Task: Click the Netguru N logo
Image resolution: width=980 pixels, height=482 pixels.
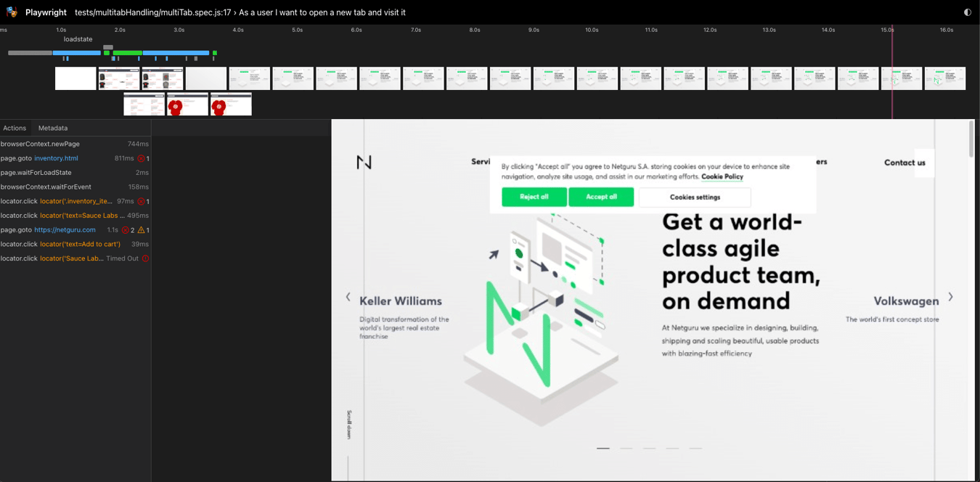Action: tap(364, 163)
